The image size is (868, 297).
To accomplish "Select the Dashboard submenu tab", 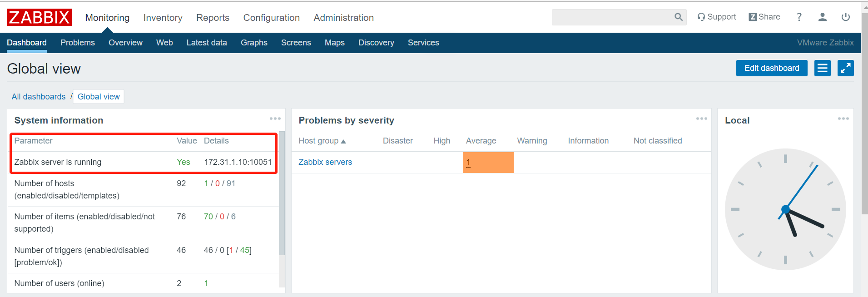I will pos(27,43).
